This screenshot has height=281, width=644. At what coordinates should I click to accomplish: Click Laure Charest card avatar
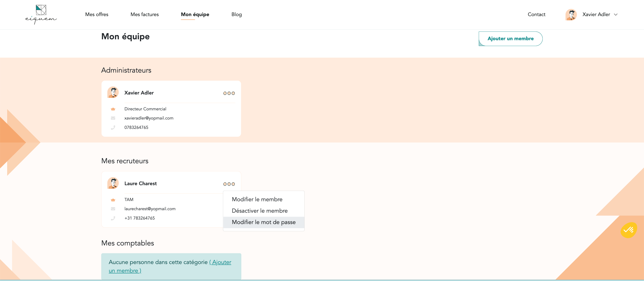(x=113, y=183)
